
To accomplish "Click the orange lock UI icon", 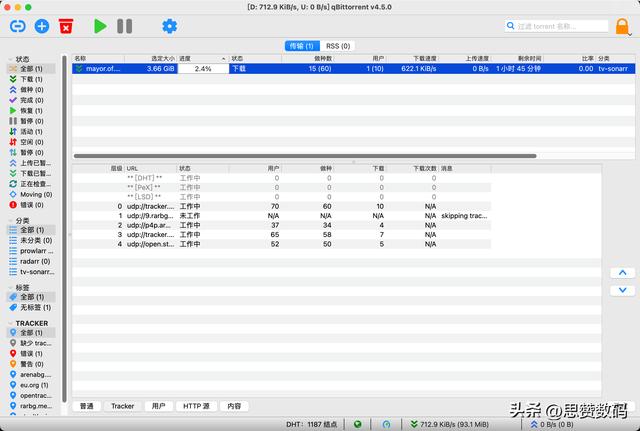I will [622, 27].
